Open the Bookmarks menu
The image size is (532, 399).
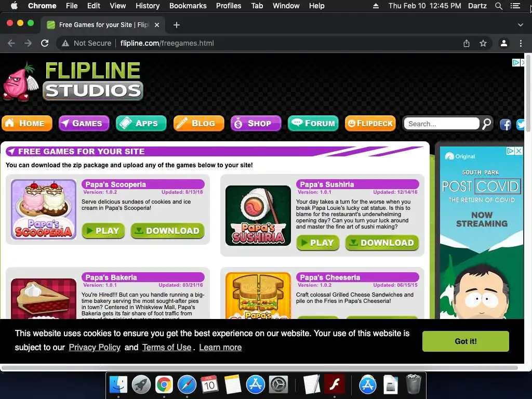pyautogui.click(x=188, y=6)
